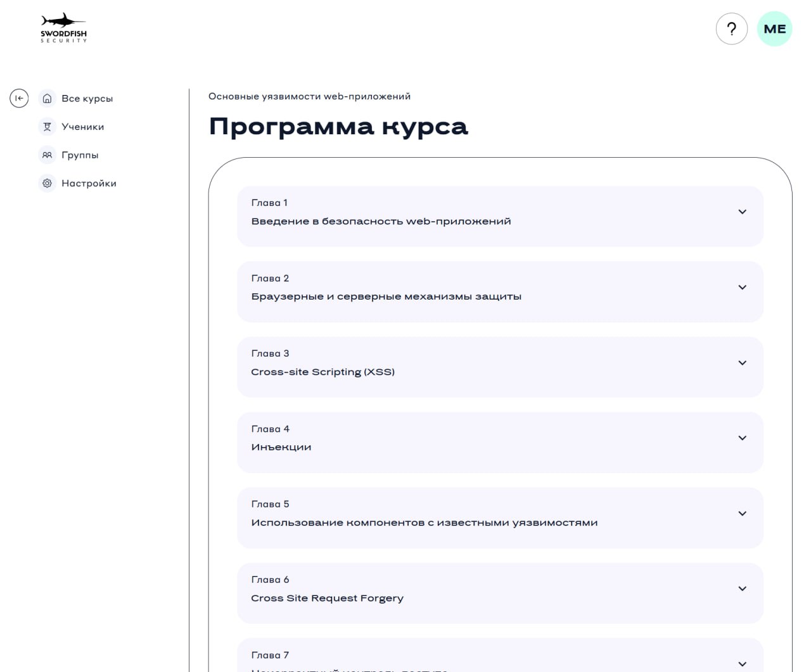Click the Группы people icon

tap(47, 155)
